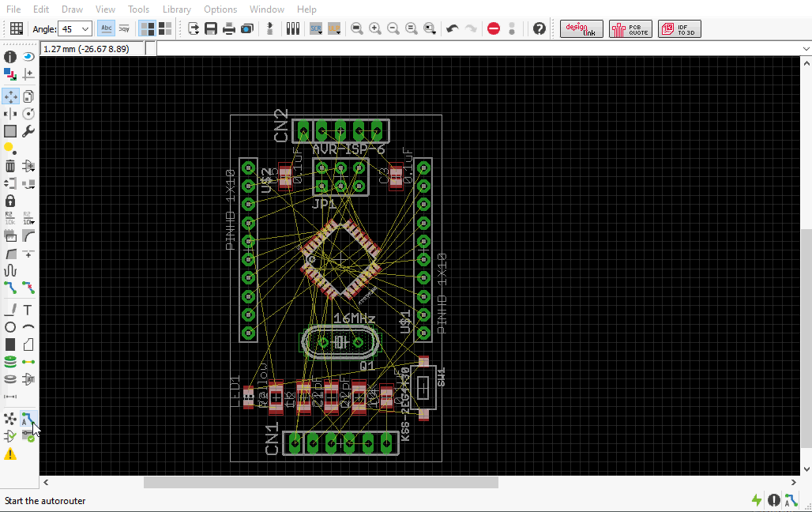This screenshot has width=812, height=512.
Task: Select the Delete (trash) tool
Action: [9, 166]
